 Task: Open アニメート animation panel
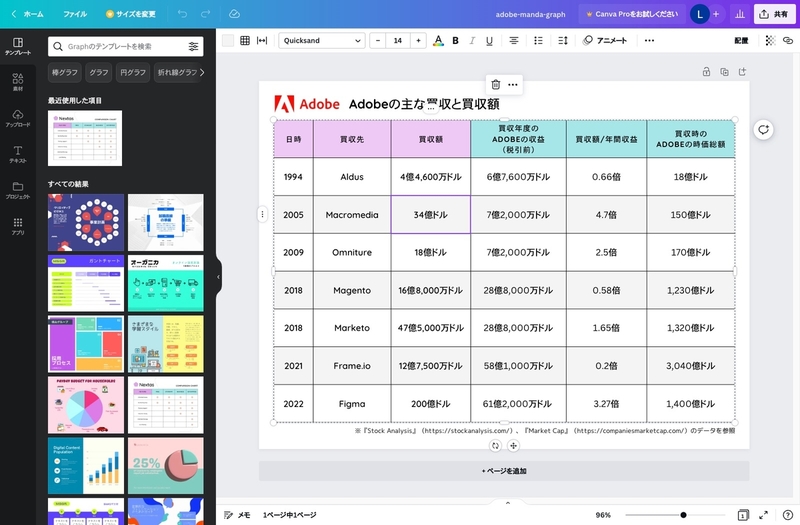click(x=605, y=40)
